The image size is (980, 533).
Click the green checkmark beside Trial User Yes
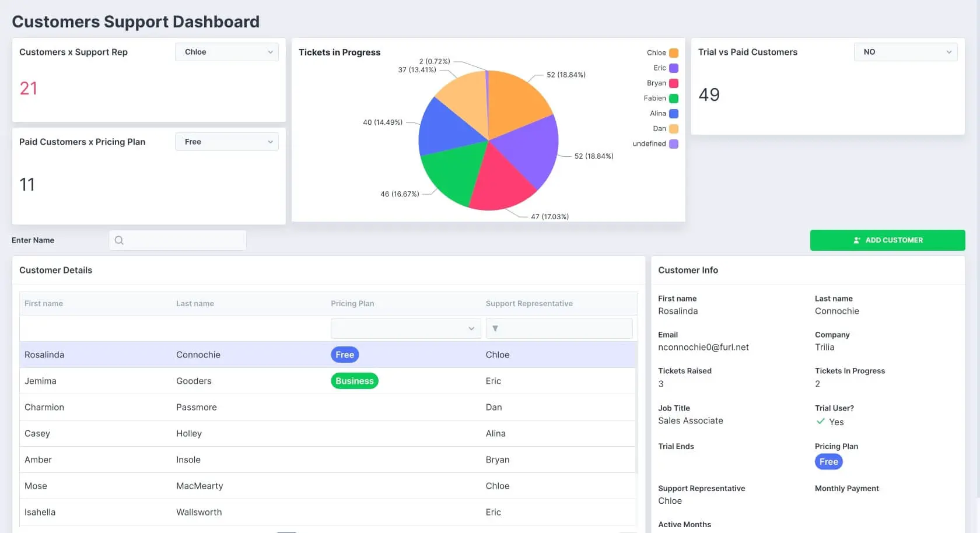(820, 422)
